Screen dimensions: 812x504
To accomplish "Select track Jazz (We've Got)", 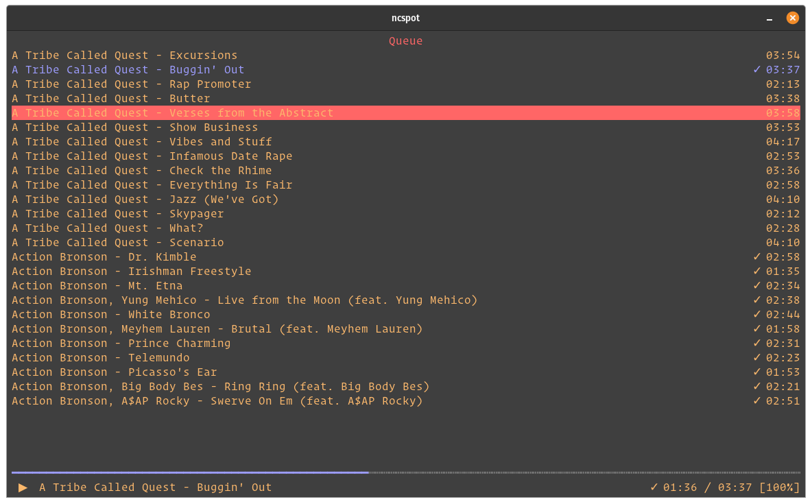I will [x=406, y=200].
